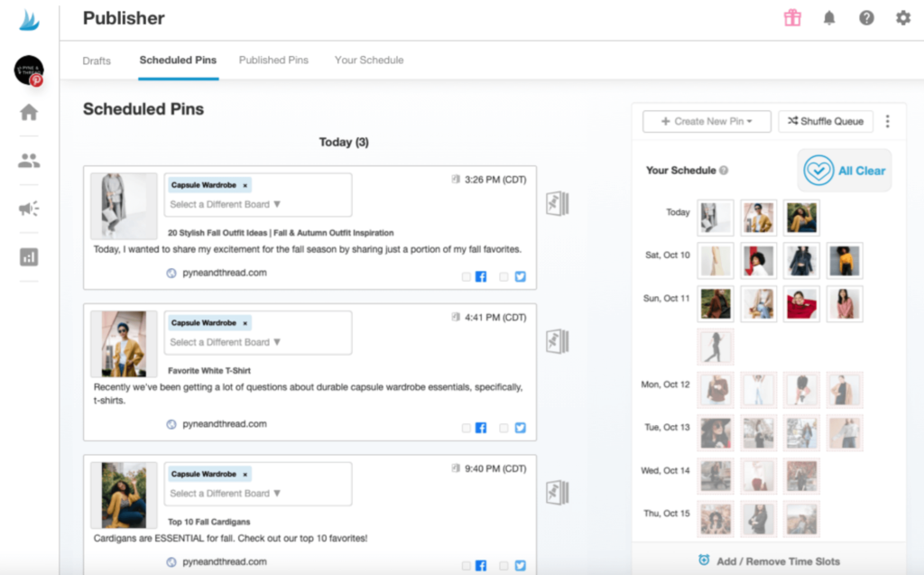Click the time slot icon next to 3:26 PM
This screenshot has width=924, height=575.
[456, 180]
